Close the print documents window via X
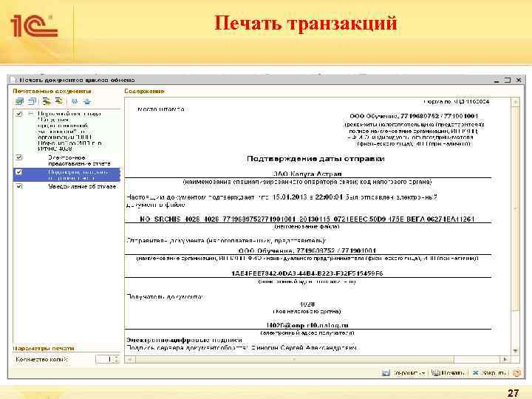532x399 pixels. pyautogui.click(x=519, y=80)
